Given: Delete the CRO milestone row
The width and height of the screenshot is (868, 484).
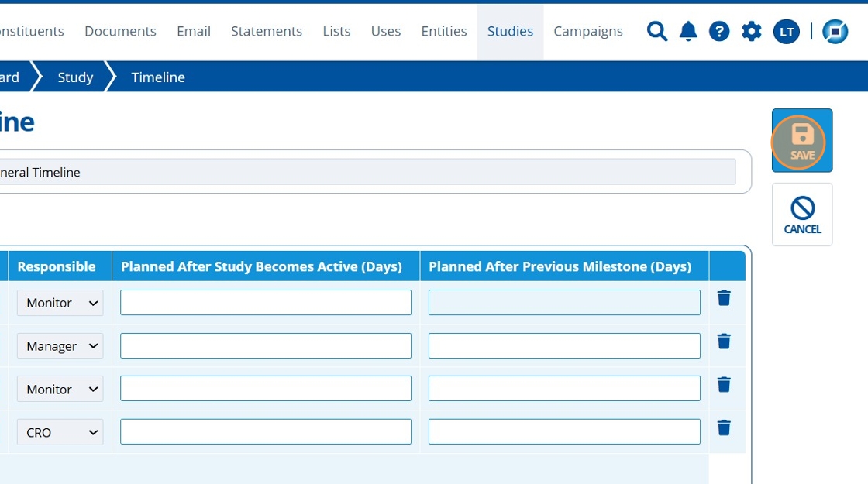Looking at the screenshot, I should (x=724, y=427).
